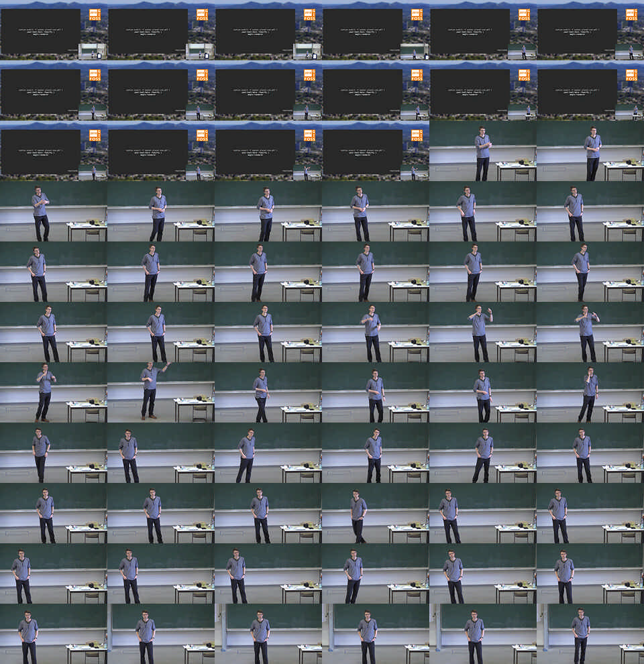Open the first thumbnail of the second row
644x664 pixels.
[54, 91]
